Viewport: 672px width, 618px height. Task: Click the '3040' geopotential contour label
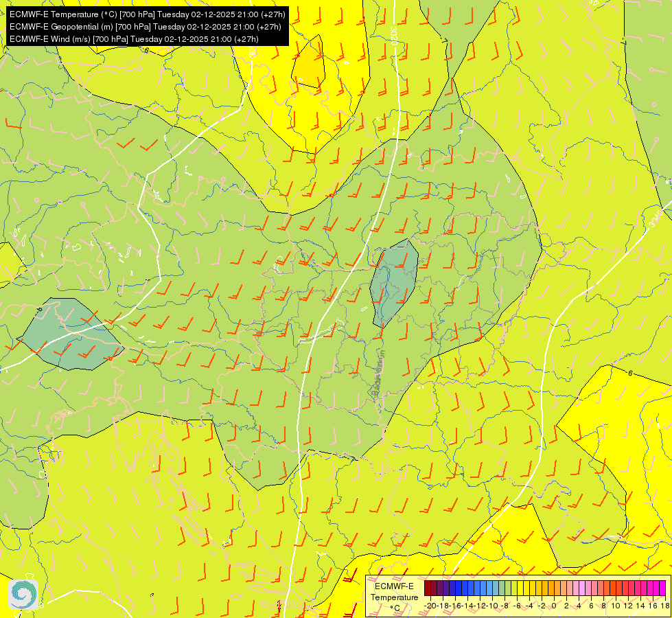click(656, 220)
